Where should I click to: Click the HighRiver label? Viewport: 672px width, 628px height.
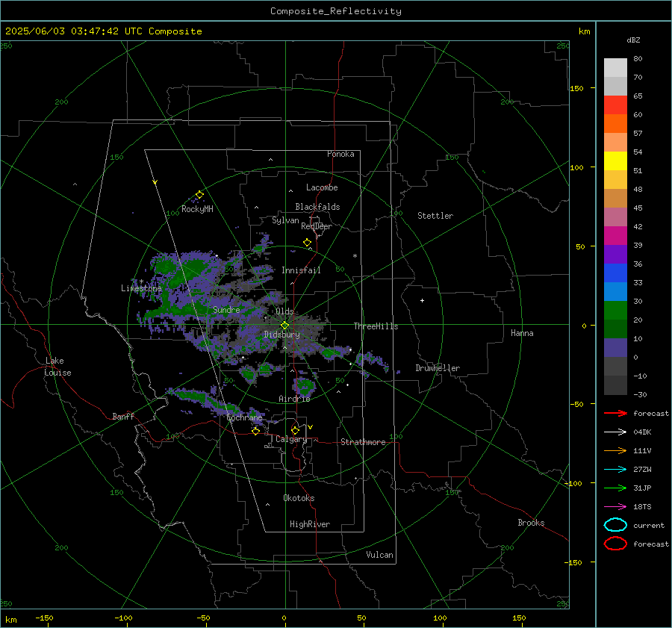click(x=310, y=524)
